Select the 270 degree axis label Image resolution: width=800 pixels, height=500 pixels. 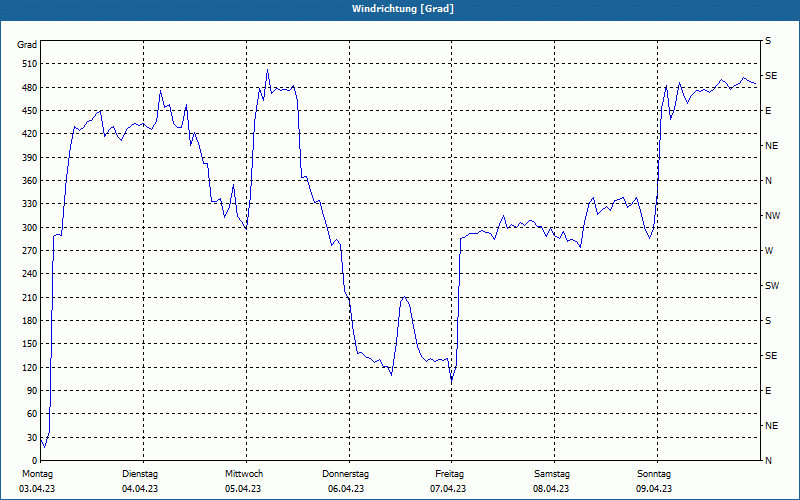(30, 251)
